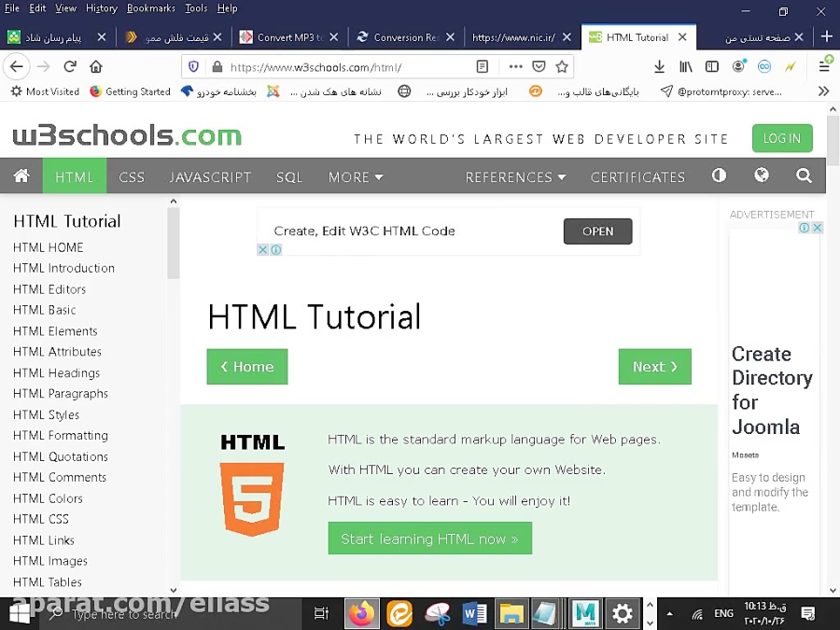840x630 pixels.
Task: Open the Gmail icon in the taskbar
Action: [585, 613]
